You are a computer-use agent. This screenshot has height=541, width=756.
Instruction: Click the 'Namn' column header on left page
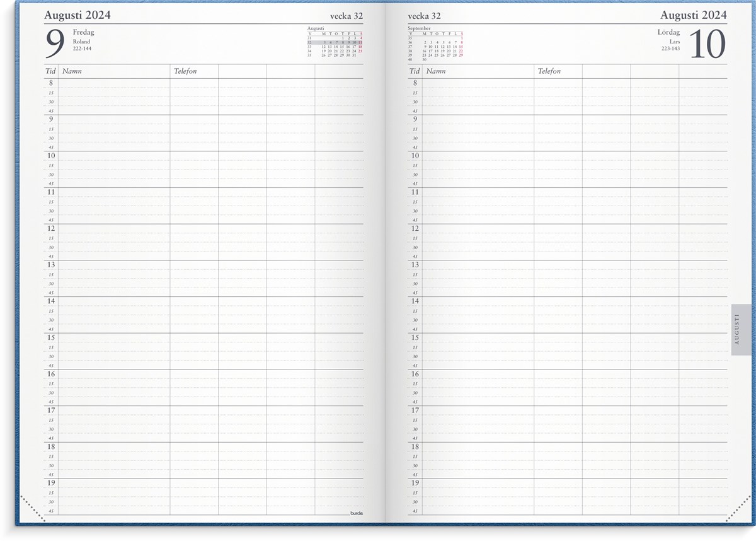[x=72, y=71]
